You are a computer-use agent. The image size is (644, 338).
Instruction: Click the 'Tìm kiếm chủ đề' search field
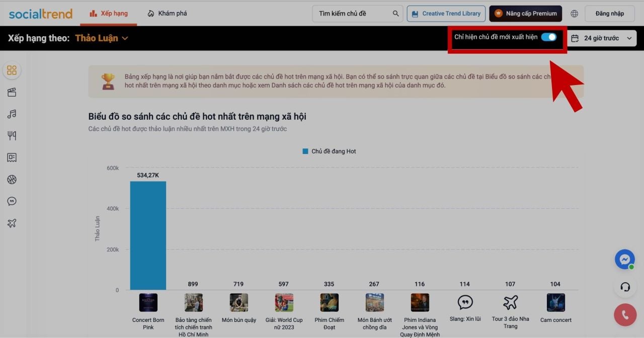coord(352,14)
